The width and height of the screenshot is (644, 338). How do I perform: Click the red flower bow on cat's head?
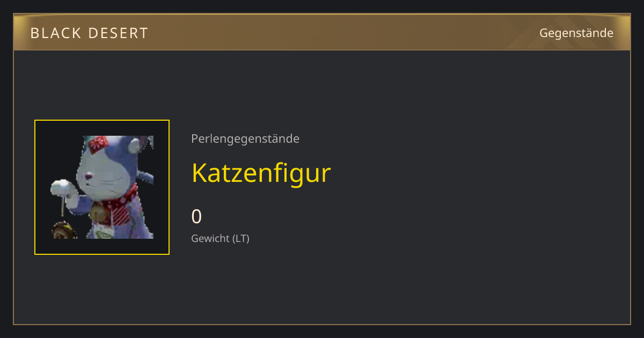coord(99,143)
